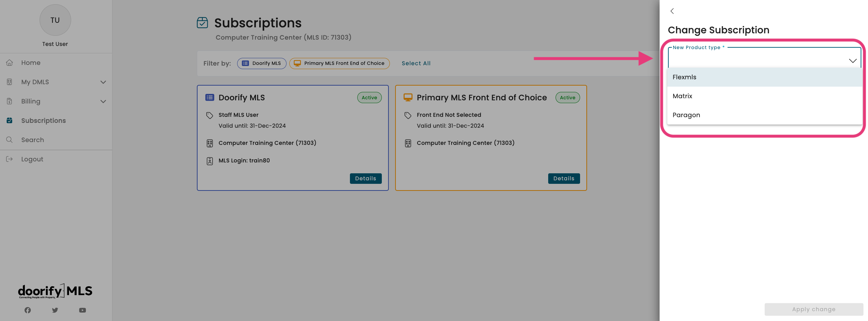Image resolution: width=868 pixels, height=321 pixels.
Task: Click the Logout icon in sidebar
Action: click(x=9, y=159)
